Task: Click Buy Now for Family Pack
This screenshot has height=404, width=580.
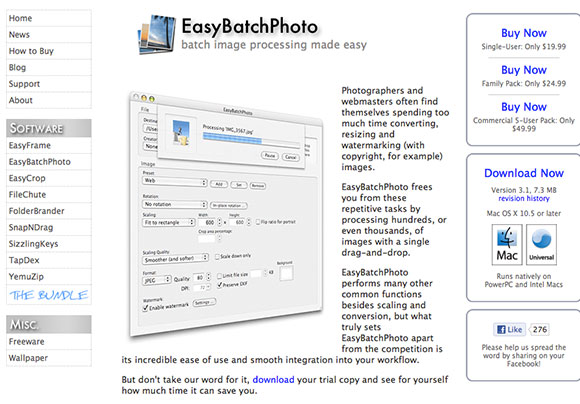Action: 523,70
